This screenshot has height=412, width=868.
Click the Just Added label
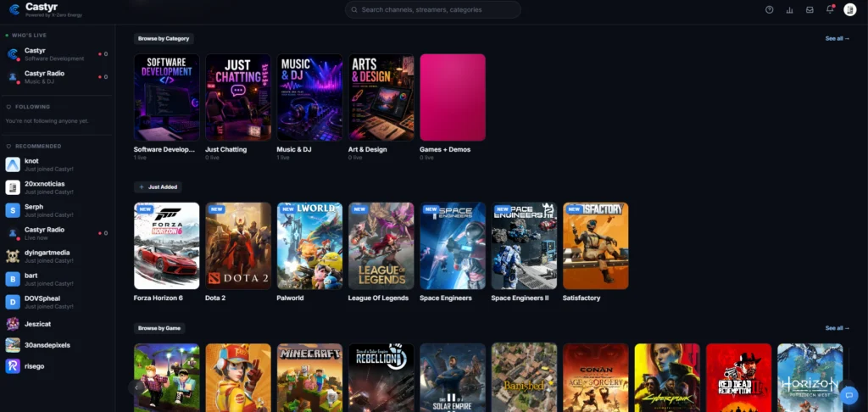(x=158, y=187)
